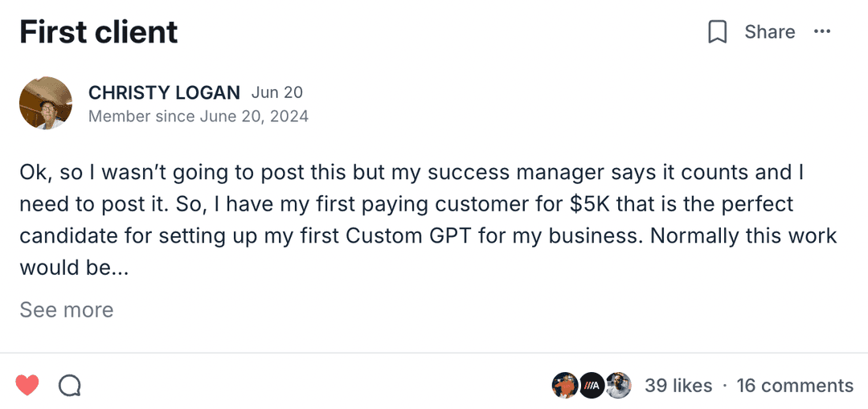The width and height of the screenshot is (868, 409).
Task: Click the first liker avatar
Action: 564,386
